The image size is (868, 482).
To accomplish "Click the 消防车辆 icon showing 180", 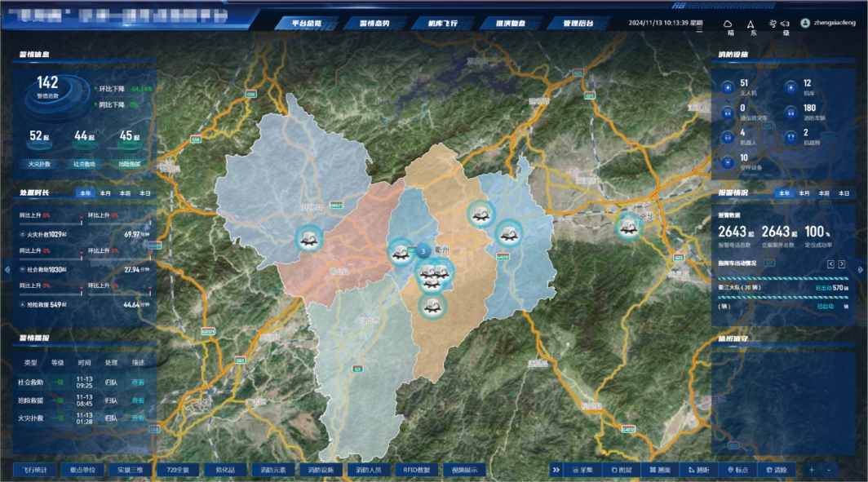I will [x=789, y=111].
